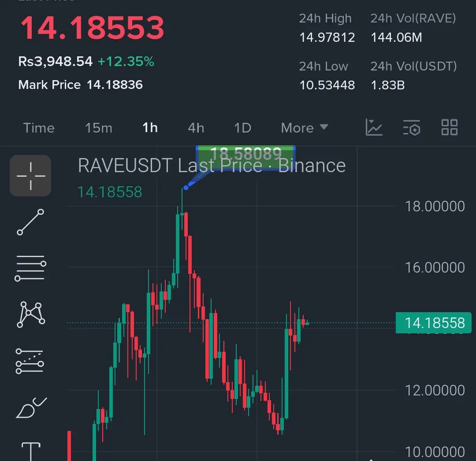Click the green 14.18558 legend value

[x=110, y=192]
